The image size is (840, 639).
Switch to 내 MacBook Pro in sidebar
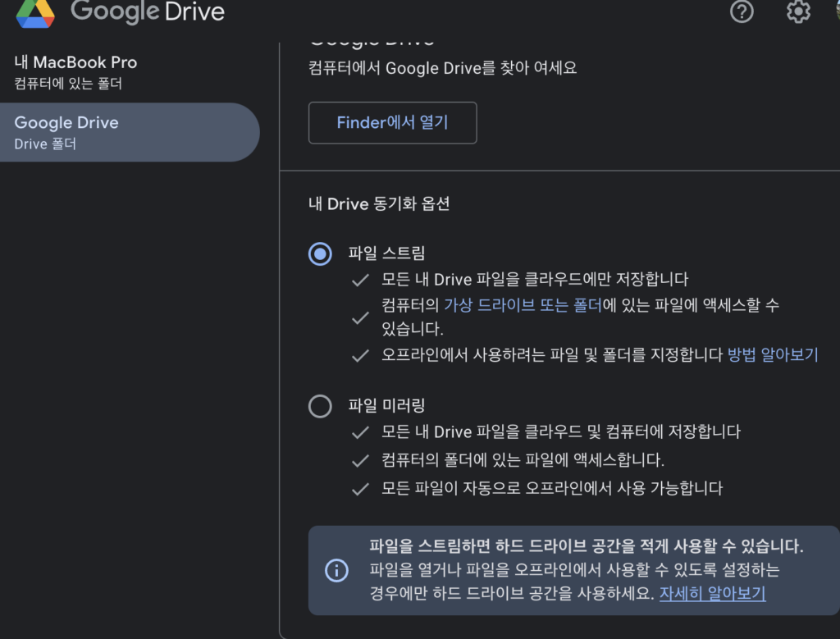pyautogui.click(x=75, y=72)
